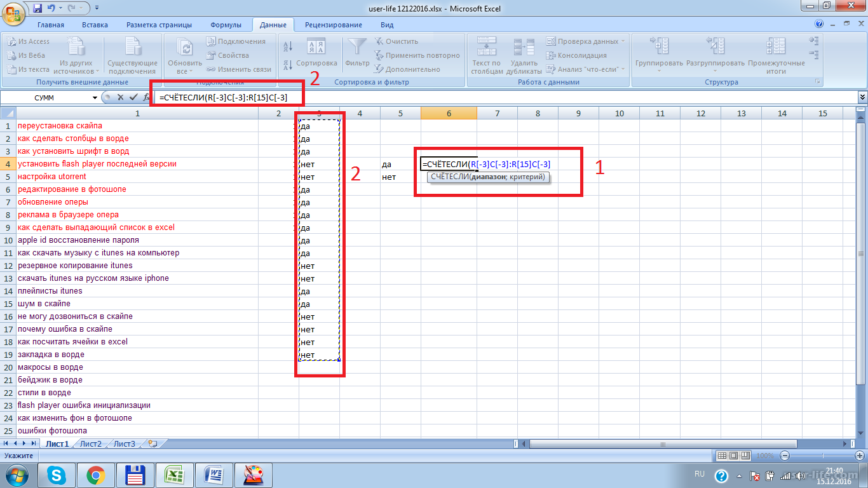
Task: Switch to sheet Лист2
Action: tap(91, 444)
